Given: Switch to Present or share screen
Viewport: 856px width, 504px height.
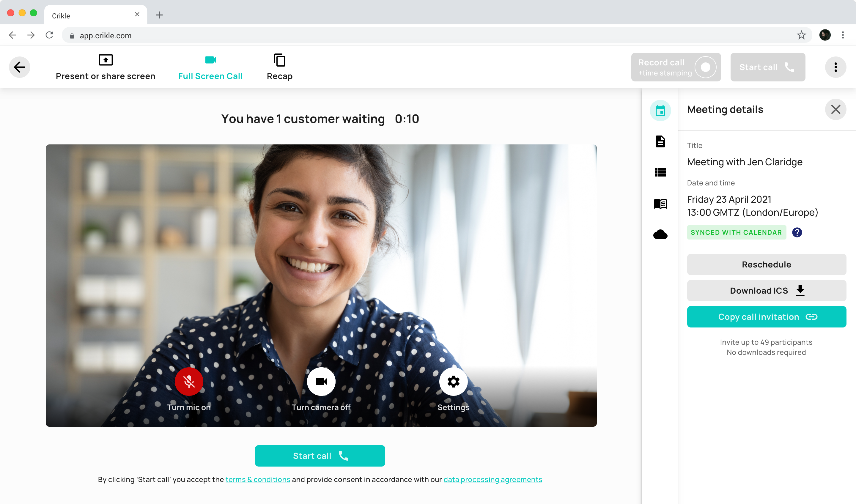Looking at the screenshot, I should click(105, 67).
